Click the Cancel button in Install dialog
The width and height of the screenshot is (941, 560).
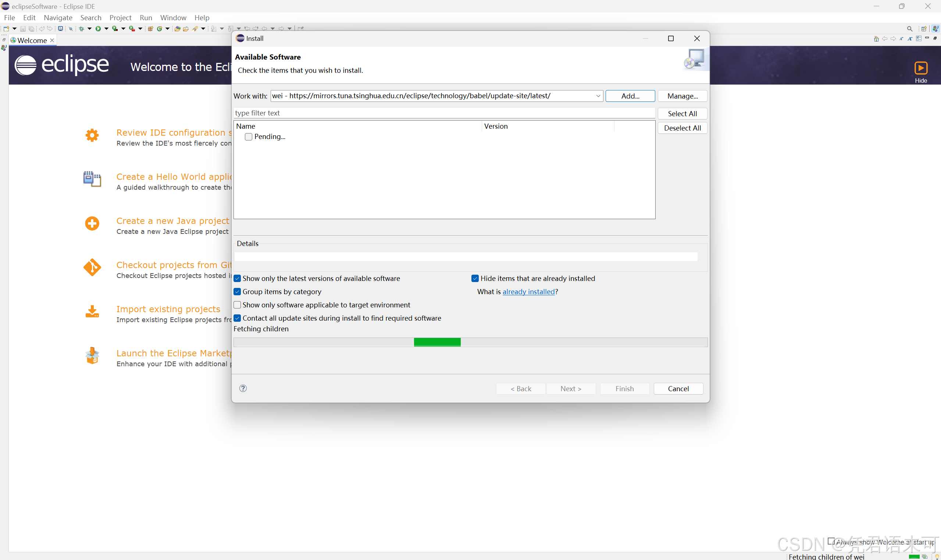pyautogui.click(x=678, y=389)
